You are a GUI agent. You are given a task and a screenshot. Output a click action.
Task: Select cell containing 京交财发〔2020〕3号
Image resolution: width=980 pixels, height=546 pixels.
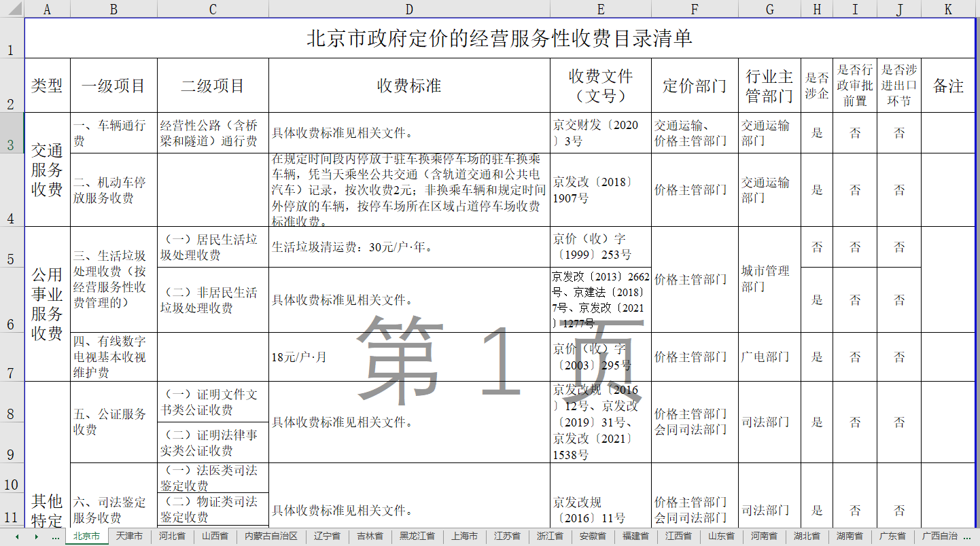point(600,132)
